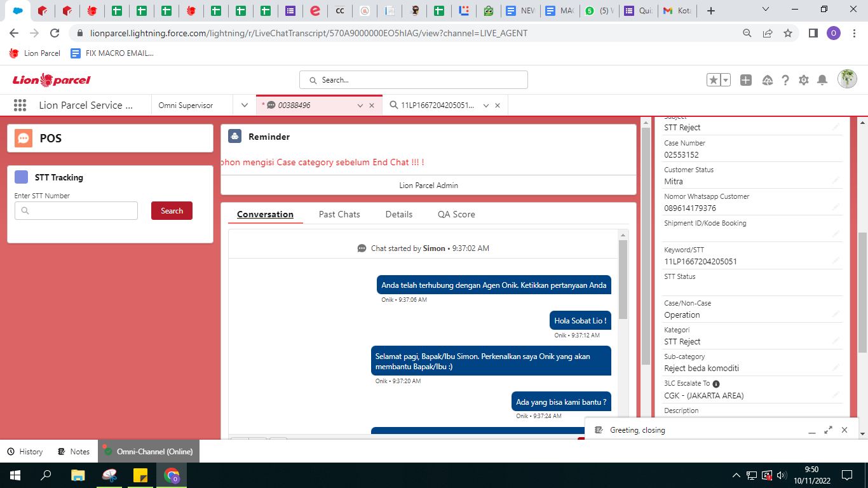Viewport: 868px width, 488px height.
Task: Open the Setup gear icon
Action: (x=804, y=80)
